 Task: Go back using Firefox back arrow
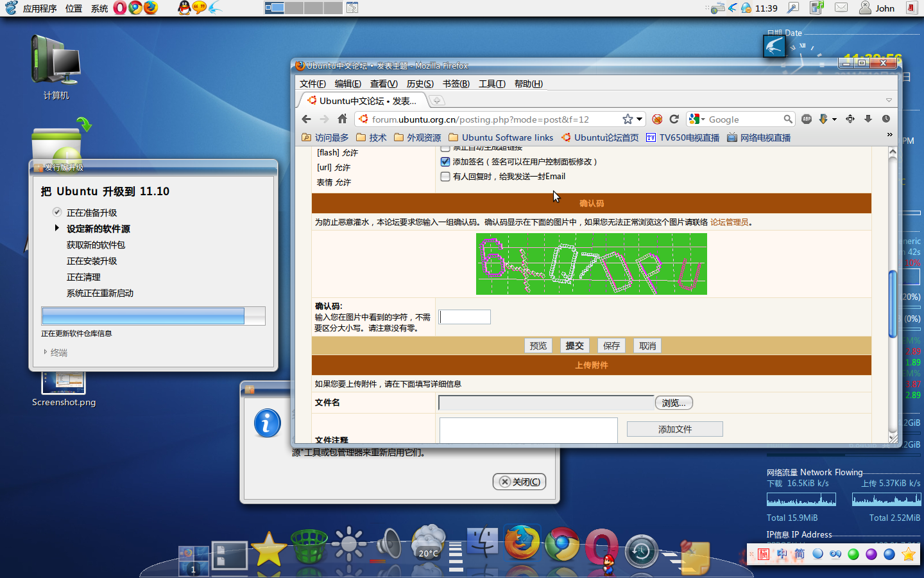(x=306, y=119)
